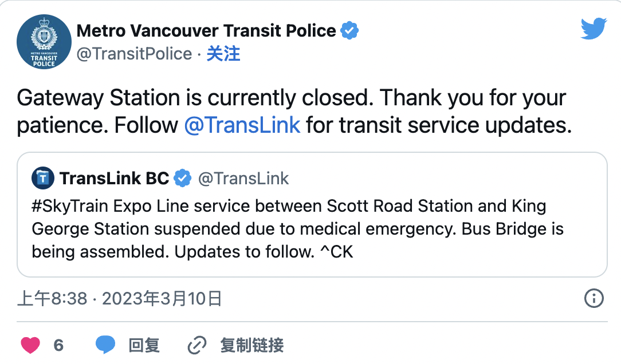
Task: Open the Twitter bird logo
Action: point(594,29)
